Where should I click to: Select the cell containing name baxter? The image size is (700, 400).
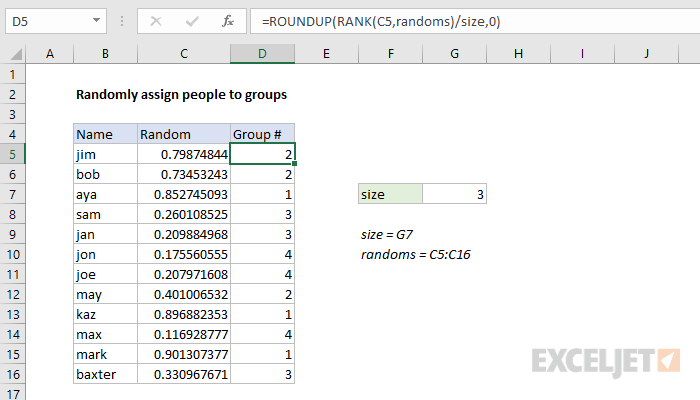(104, 375)
